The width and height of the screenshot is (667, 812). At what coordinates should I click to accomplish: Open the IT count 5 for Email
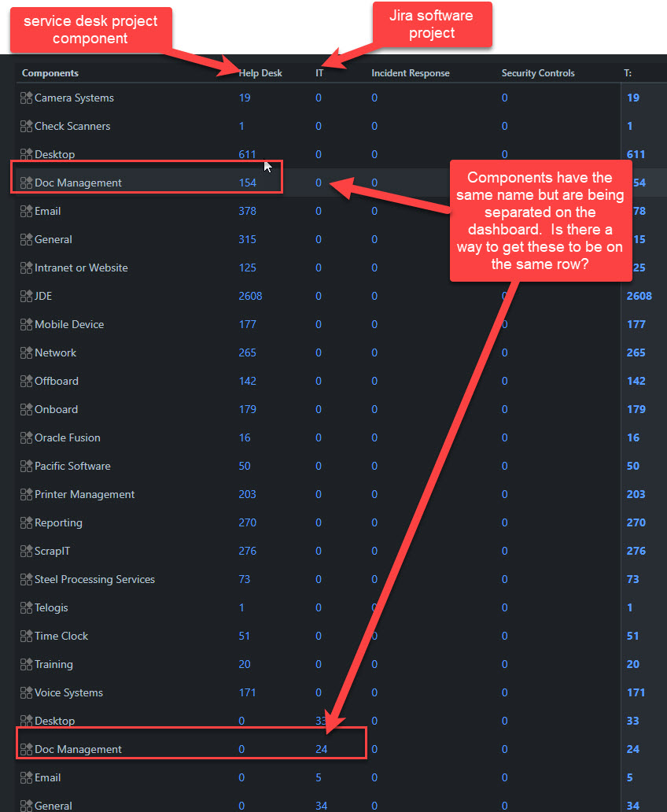[319, 778]
